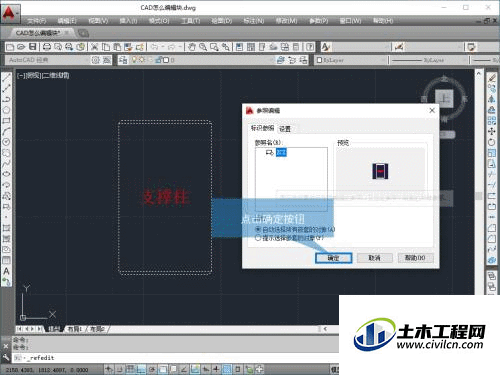
Task: Toggle grid display in status bar
Action: tap(130, 369)
